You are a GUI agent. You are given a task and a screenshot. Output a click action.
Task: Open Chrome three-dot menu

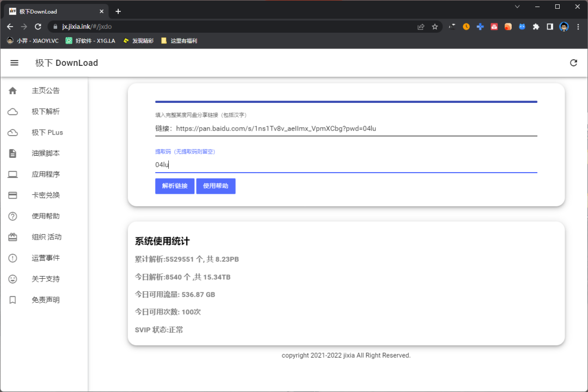pyautogui.click(x=578, y=27)
